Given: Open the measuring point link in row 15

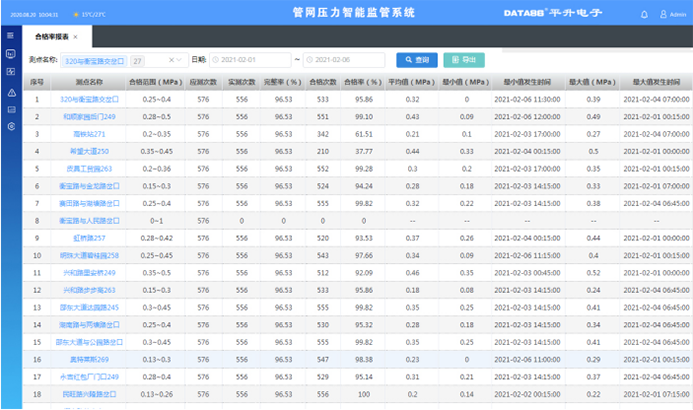Looking at the screenshot, I should [x=89, y=342].
